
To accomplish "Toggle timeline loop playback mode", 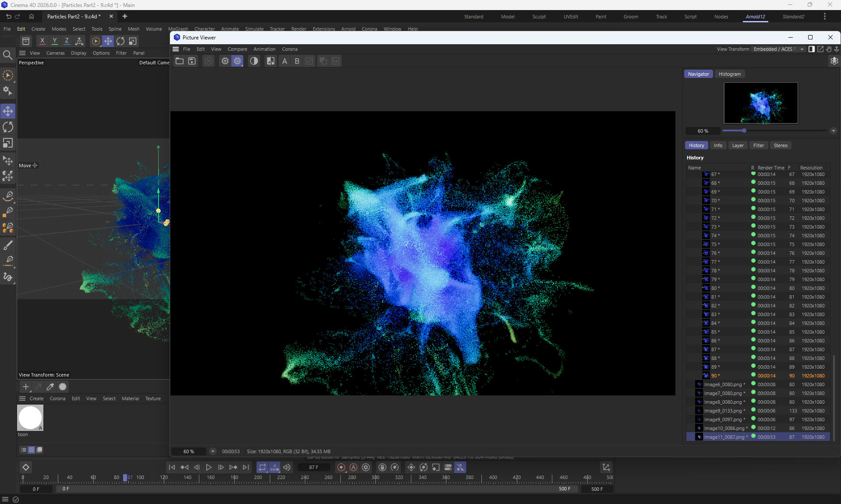I will (x=262, y=467).
